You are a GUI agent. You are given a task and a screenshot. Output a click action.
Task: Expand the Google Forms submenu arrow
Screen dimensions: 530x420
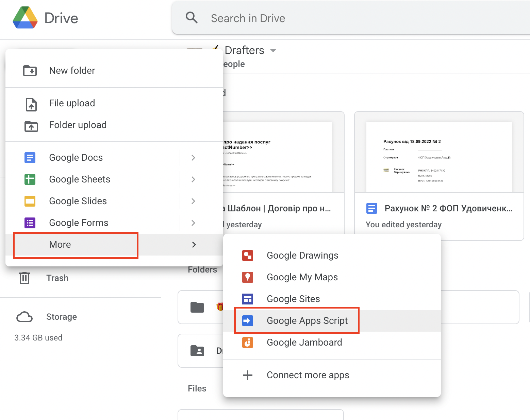coord(193,223)
